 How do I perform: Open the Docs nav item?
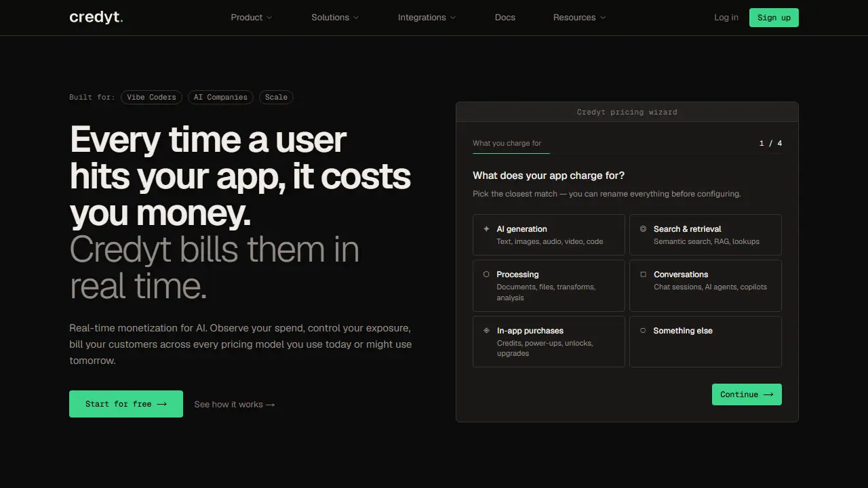tap(505, 18)
